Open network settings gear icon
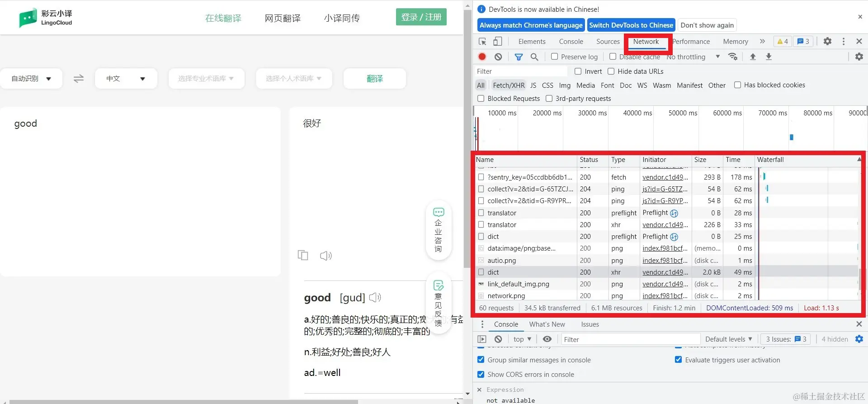This screenshot has height=404, width=868. tap(859, 57)
